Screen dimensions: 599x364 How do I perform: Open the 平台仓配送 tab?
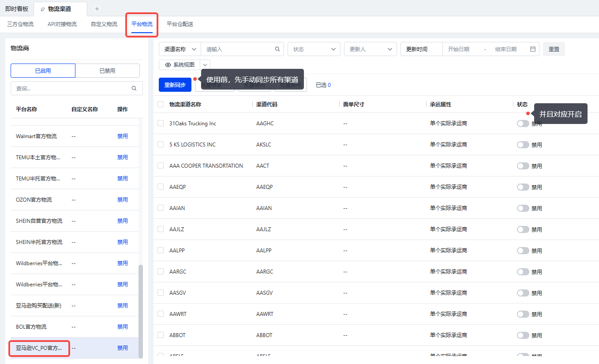pyautogui.click(x=180, y=24)
